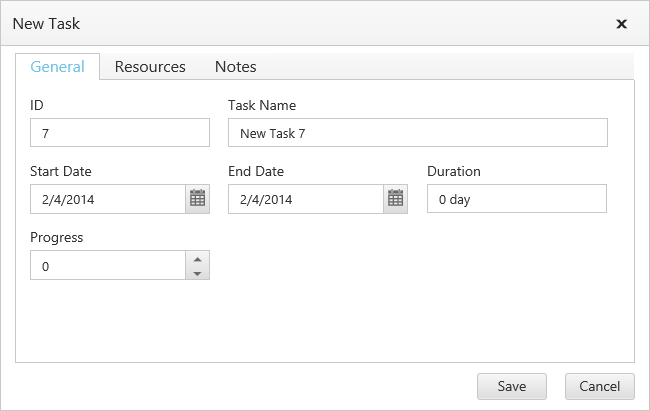Focus the Duration field showing 0 day

tap(516, 199)
